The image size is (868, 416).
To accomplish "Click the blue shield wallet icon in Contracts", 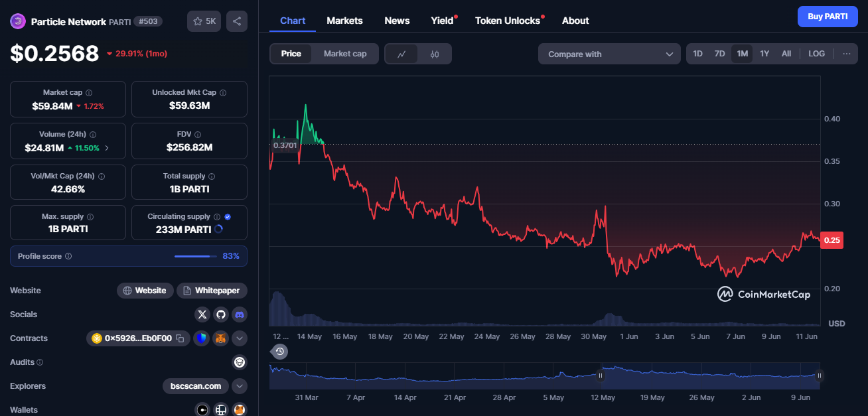I will click(201, 338).
